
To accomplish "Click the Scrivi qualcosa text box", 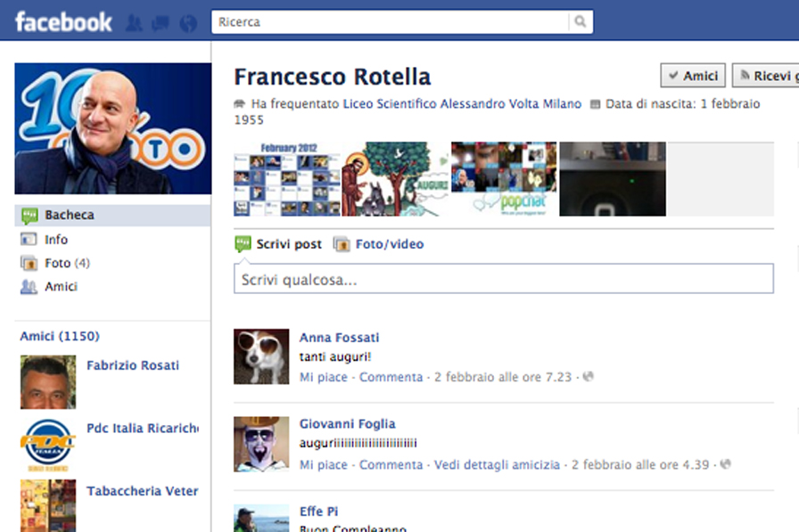I will 504,278.
